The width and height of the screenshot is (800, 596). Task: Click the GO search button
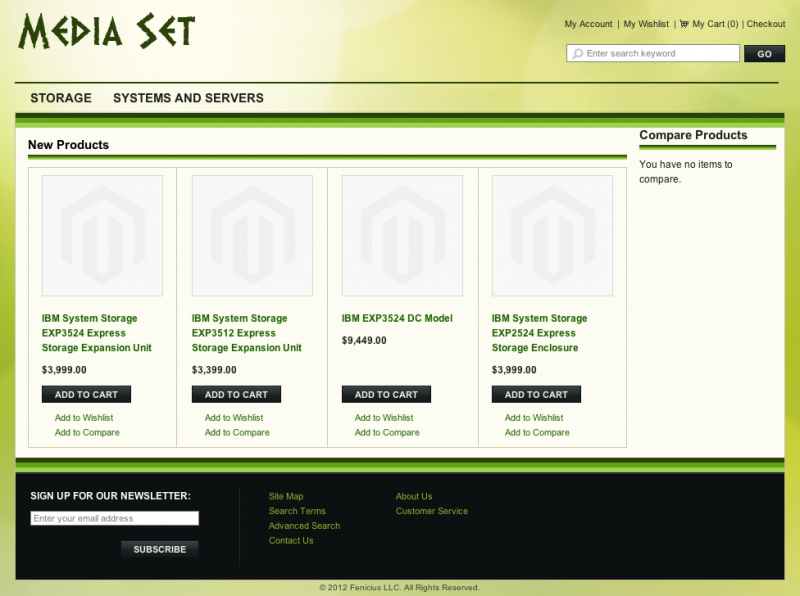point(764,54)
